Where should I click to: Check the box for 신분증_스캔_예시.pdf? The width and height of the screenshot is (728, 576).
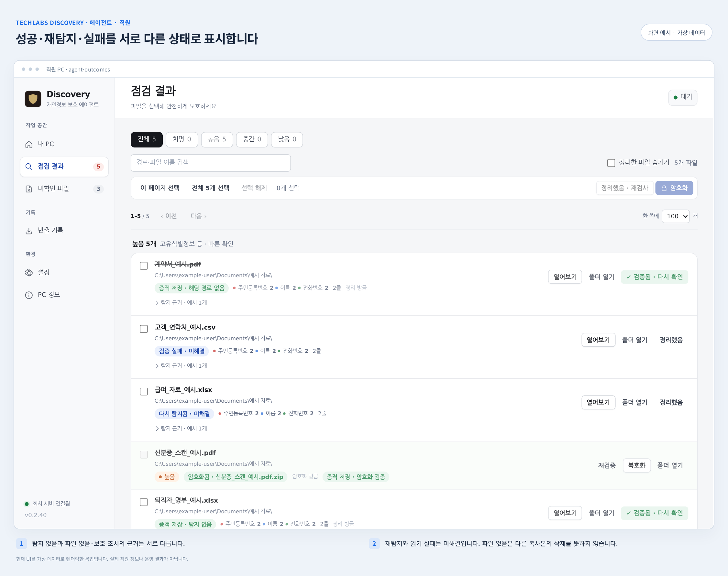click(144, 455)
